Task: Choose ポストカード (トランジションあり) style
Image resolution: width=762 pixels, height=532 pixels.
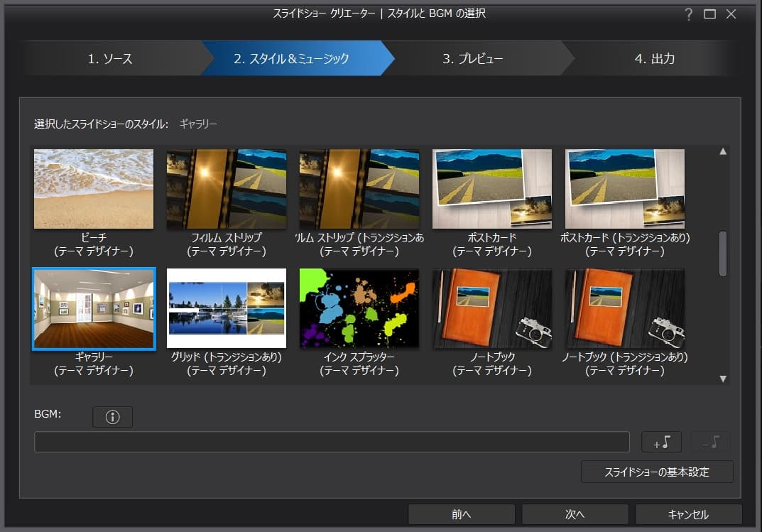Action: pyautogui.click(x=625, y=189)
